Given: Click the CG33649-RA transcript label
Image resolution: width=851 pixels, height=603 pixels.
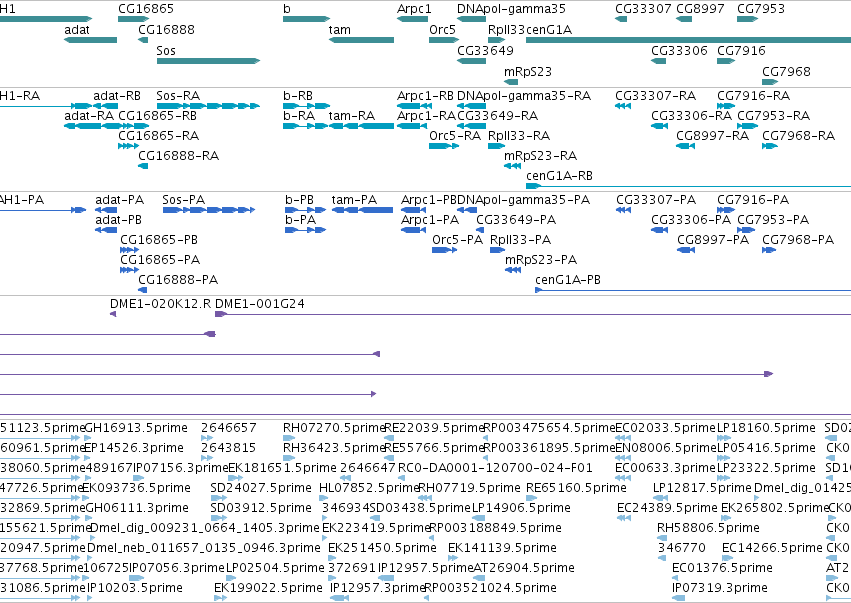Looking at the screenshot, I should [498, 116].
